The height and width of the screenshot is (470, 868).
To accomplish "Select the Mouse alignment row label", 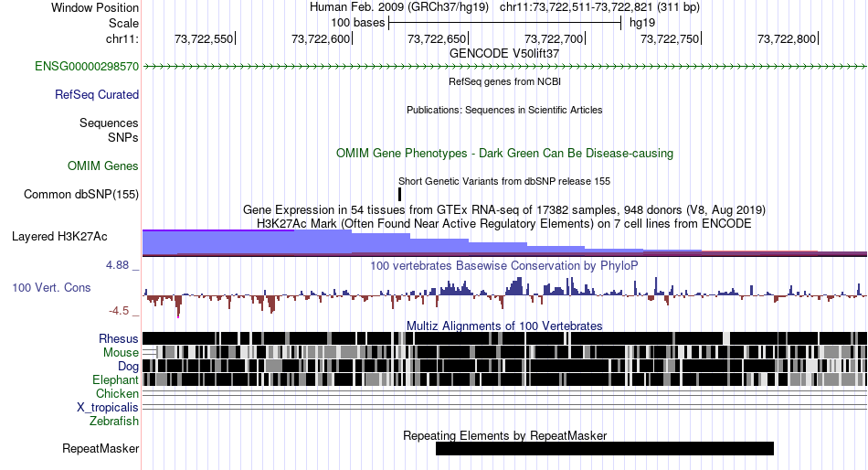I will pyautogui.click(x=121, y=353).
